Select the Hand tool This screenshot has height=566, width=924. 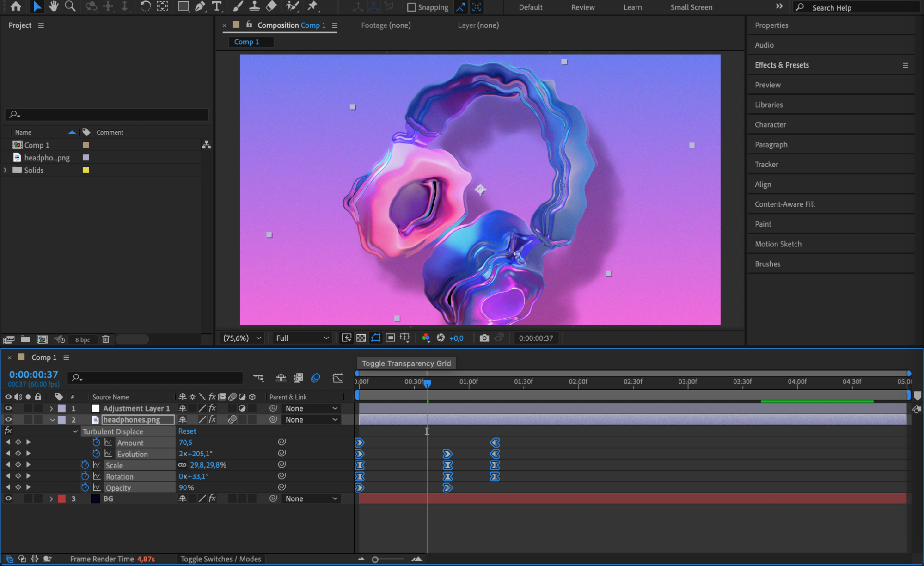54,6
